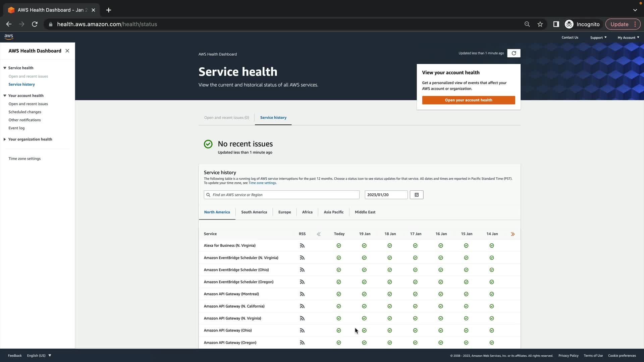Open the Support dropdown menu
Screen dimensions: 644x362
tap(598, 38)
